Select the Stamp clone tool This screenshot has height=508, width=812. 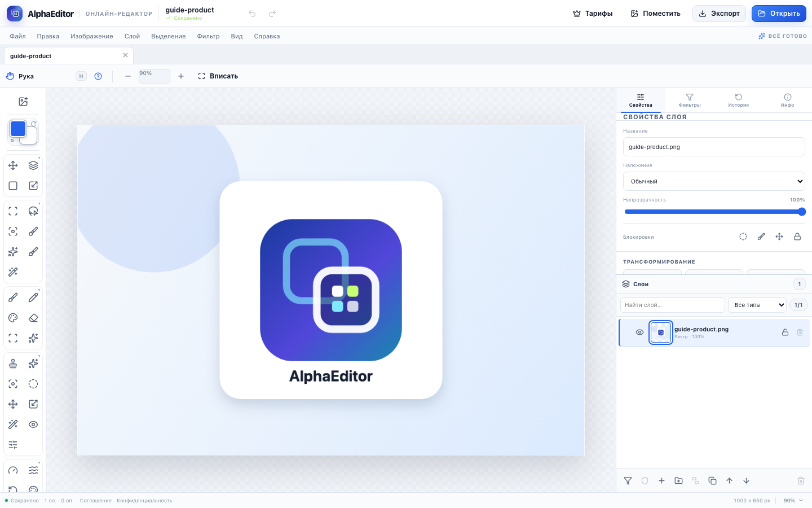coord(13,364)
